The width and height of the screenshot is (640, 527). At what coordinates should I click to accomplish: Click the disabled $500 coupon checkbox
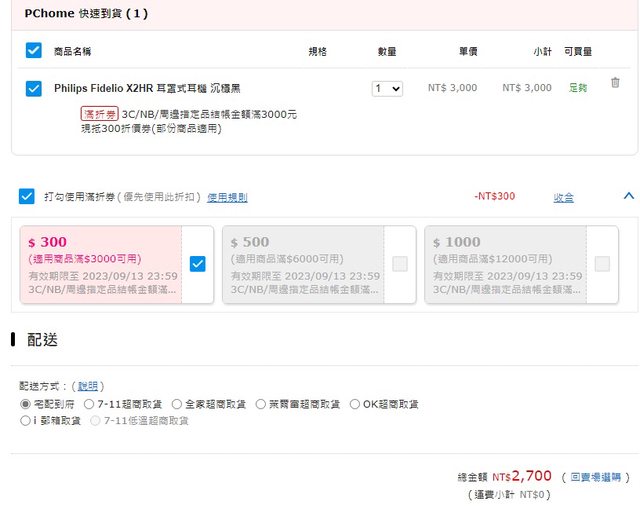click(x=400, y=264)
